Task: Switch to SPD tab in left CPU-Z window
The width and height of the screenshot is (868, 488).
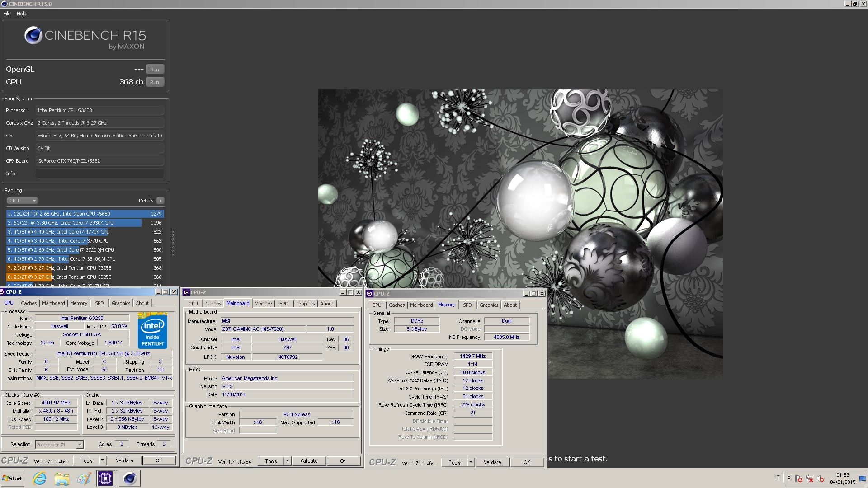Action: point(99,303)
